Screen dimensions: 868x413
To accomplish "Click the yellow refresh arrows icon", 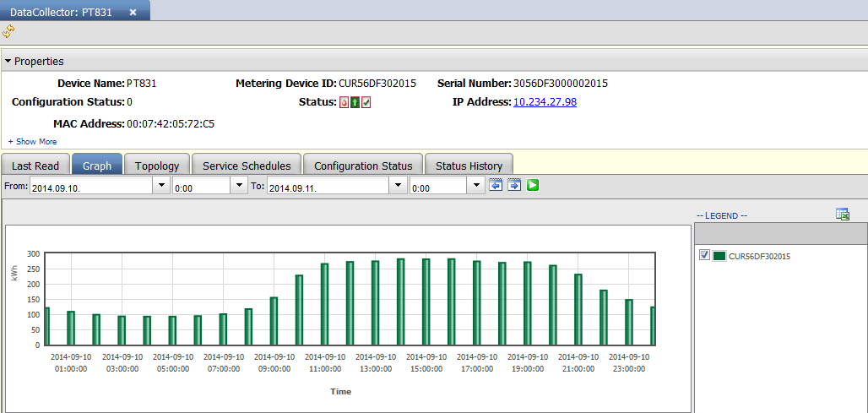I will pyautogui.click(x=8, y=32).
